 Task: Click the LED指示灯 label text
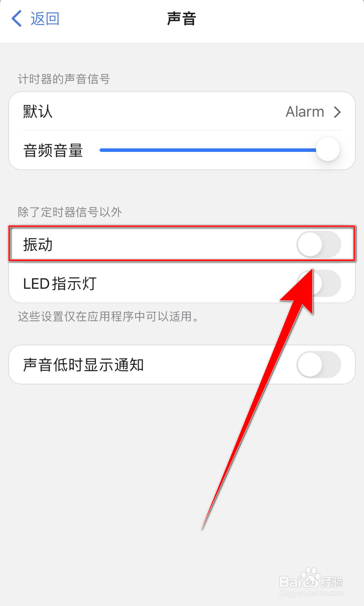[x=60, y=284]
